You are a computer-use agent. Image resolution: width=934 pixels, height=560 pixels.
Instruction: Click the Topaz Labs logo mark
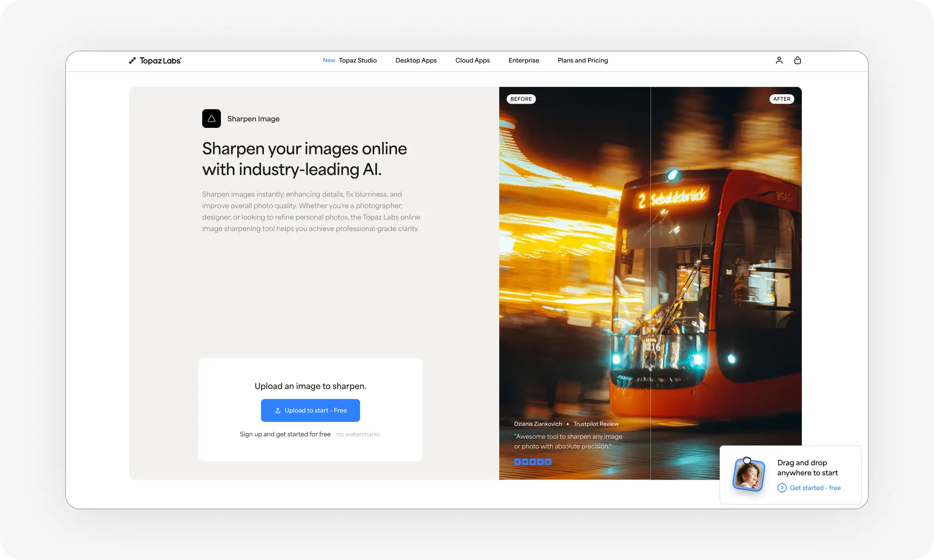[x=133, y=60]
